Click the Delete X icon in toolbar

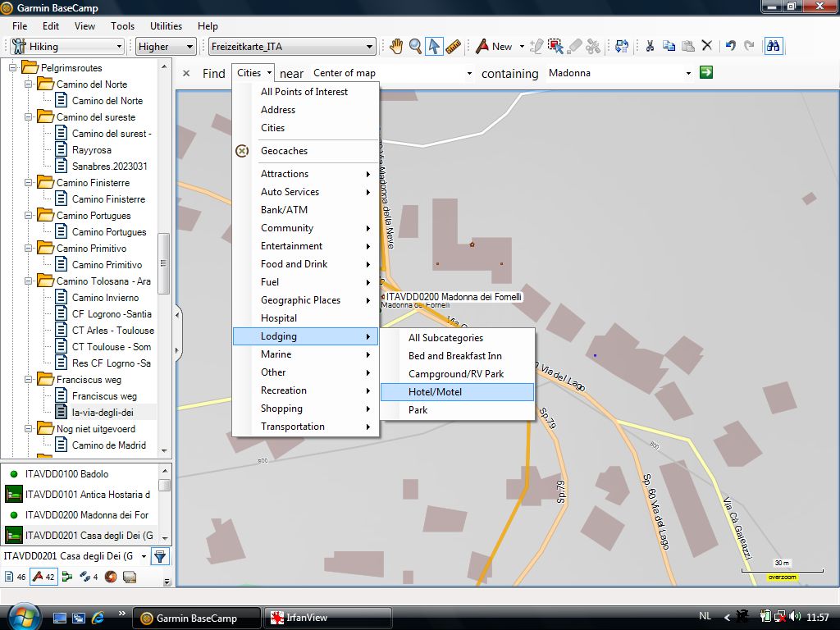[x=707, y=47]
